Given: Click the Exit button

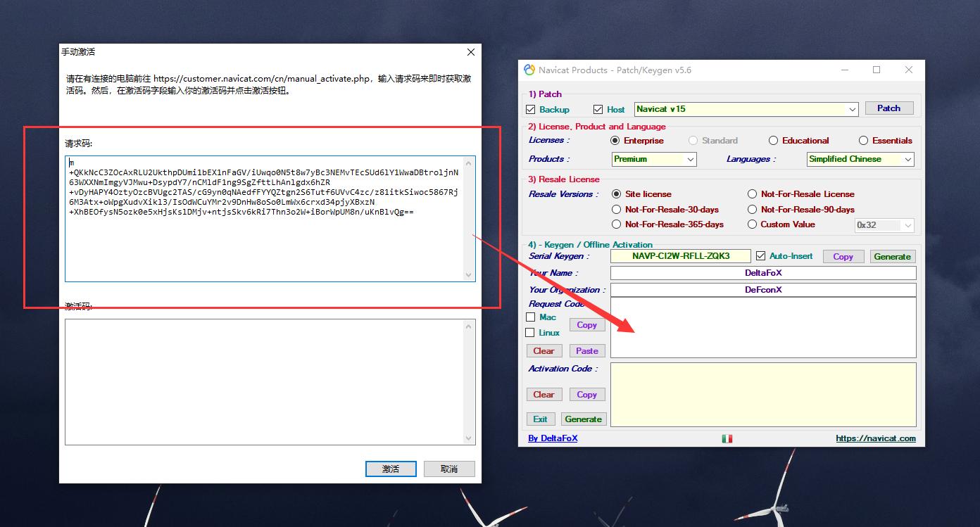Looking at the screenshot, I should point(540,419).
